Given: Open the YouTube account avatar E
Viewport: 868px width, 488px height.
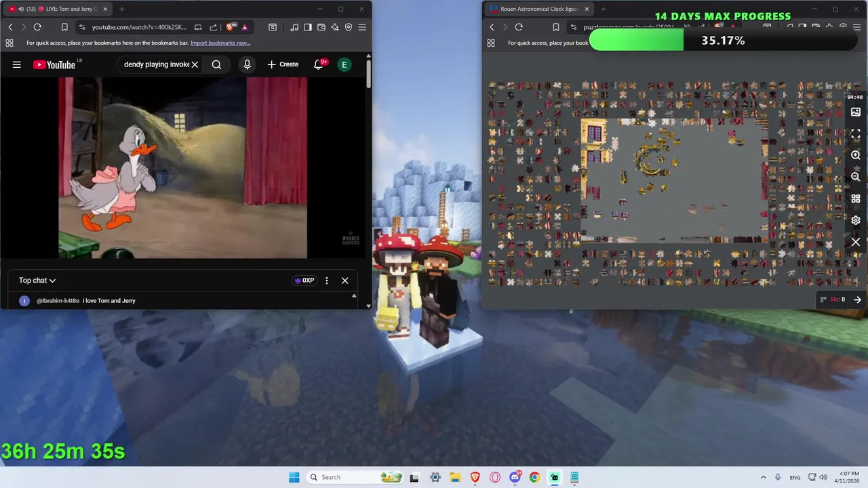Looking at the screenshot, I should tap(344, 64).
